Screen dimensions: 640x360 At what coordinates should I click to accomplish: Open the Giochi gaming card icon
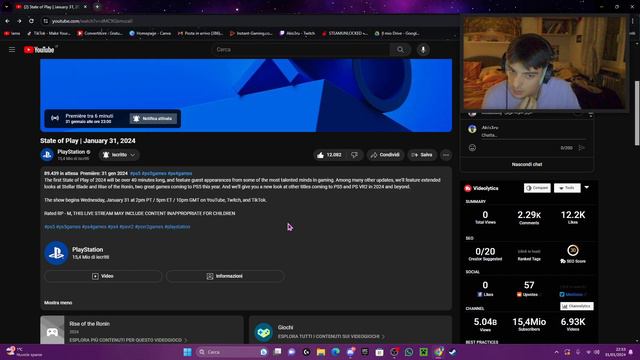[264, 332]
